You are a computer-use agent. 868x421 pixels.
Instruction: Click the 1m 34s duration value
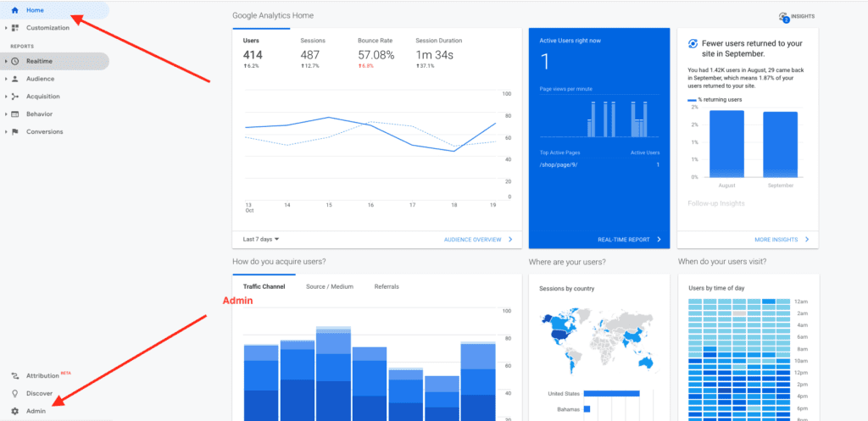tap(435, 55)
